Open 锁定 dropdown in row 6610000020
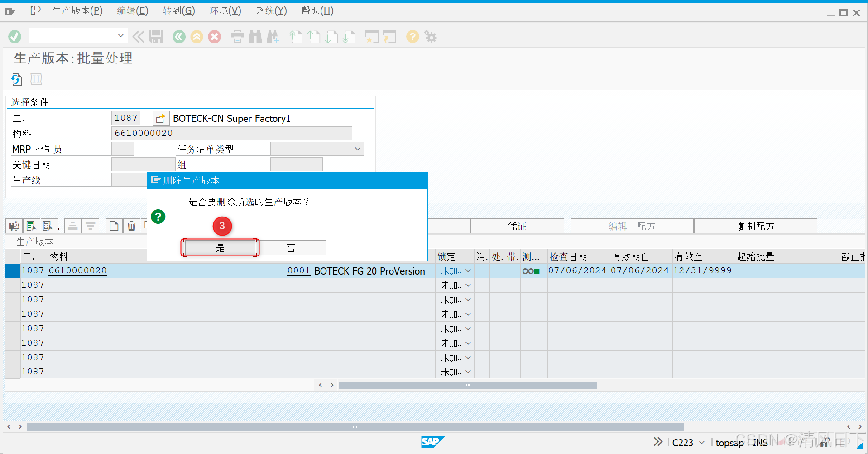 coord(468,271)
